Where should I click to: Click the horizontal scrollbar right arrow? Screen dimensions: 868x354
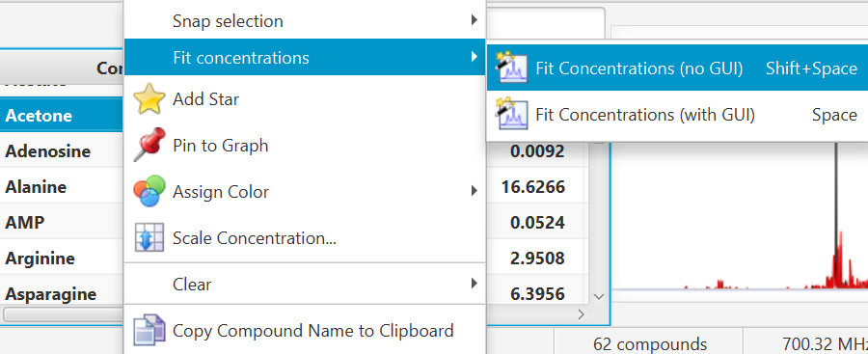click(x=581, y=314)
